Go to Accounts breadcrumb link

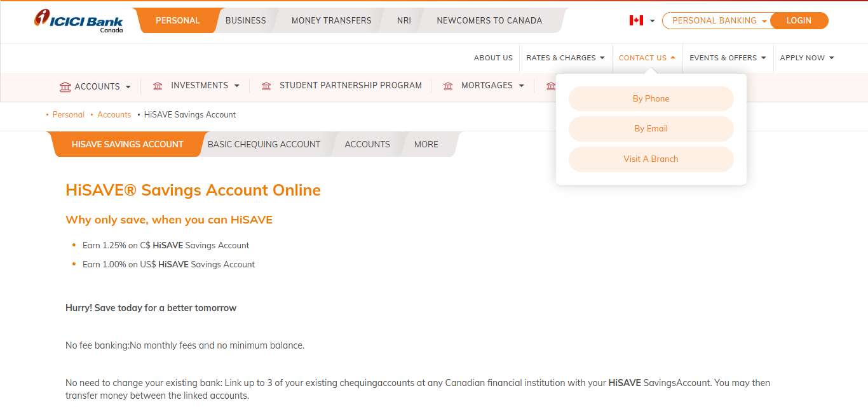click(x=114, y=115)
